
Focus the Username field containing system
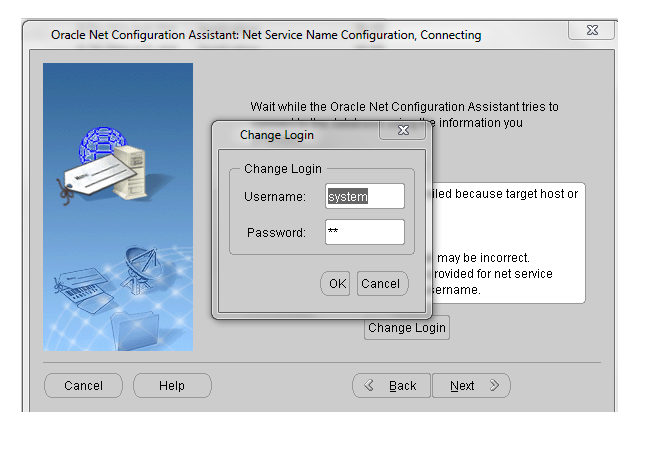[x=364, y=197]
